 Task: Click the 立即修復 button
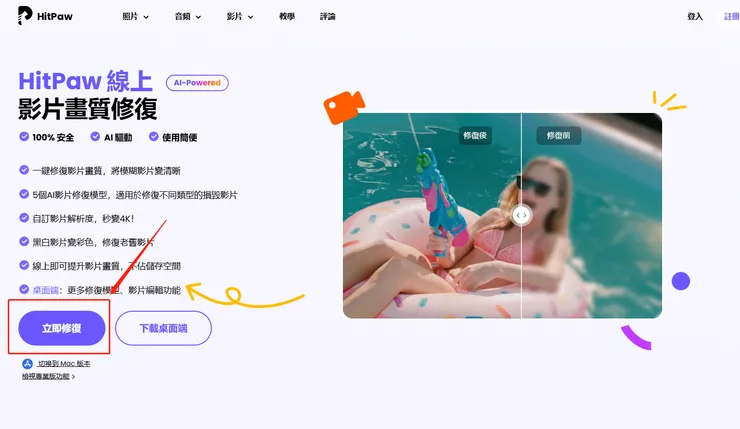[62, 328]
